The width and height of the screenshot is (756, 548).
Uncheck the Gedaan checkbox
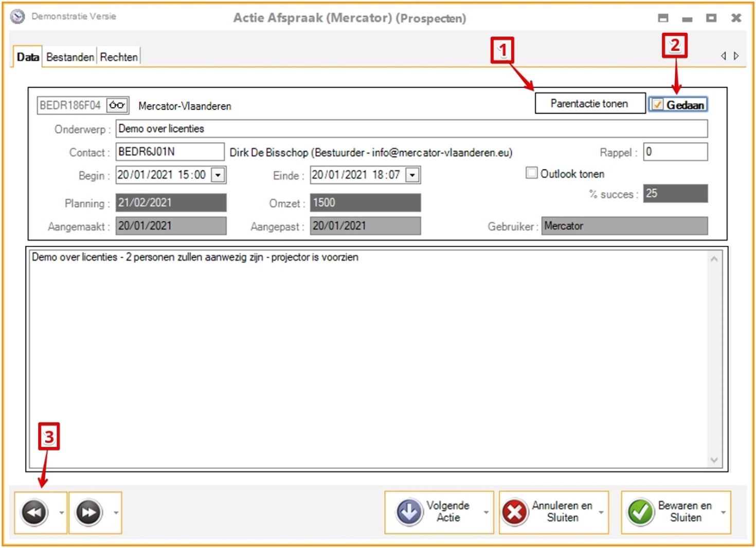click(x=657, y=105)
